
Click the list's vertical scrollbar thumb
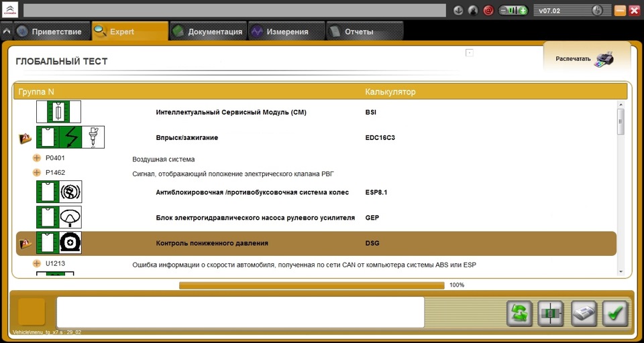tap(621, 121)
